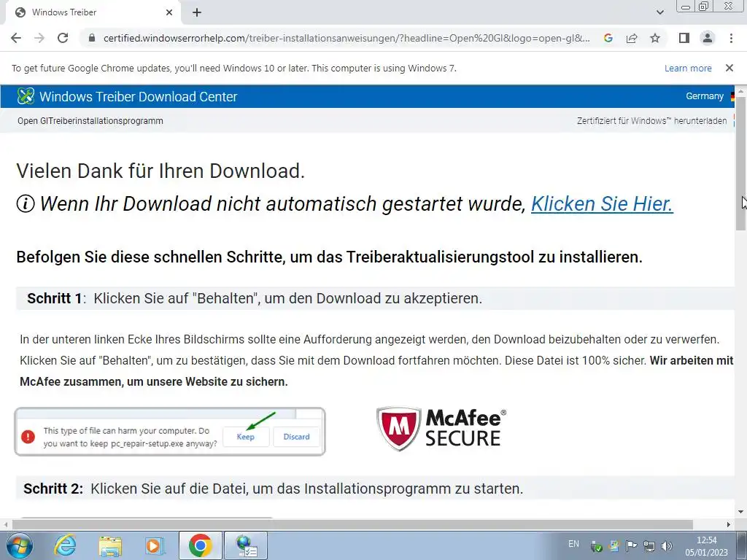Click the colorful tray icon beside the flag
This screenshot has width=747, height=560.
[614, 545]
